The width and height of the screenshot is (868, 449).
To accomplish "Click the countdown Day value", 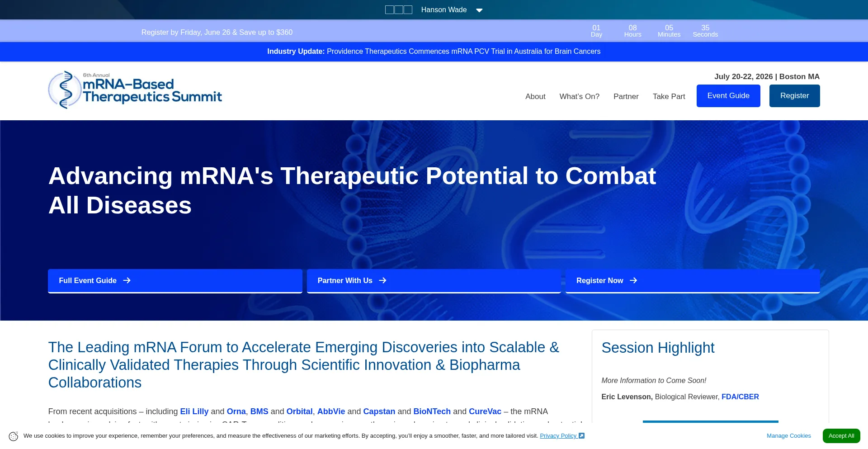I will (x=596, y=28).
